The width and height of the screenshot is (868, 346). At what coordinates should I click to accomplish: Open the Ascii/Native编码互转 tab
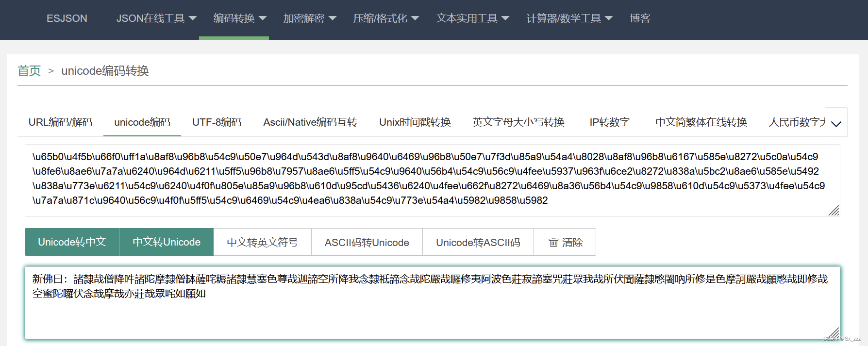tap(310, 122)
